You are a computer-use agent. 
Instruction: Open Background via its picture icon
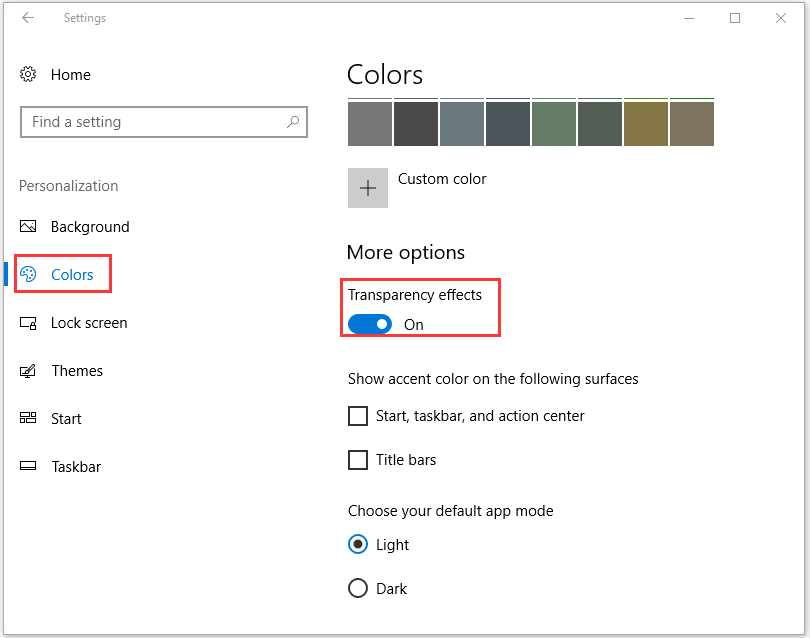[x=28, y=226]
